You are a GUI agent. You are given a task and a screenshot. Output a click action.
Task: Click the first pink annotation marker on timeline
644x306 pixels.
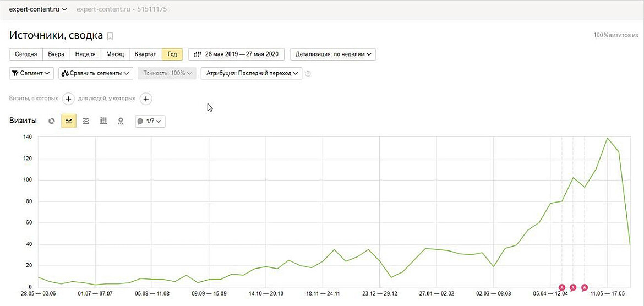561,287
